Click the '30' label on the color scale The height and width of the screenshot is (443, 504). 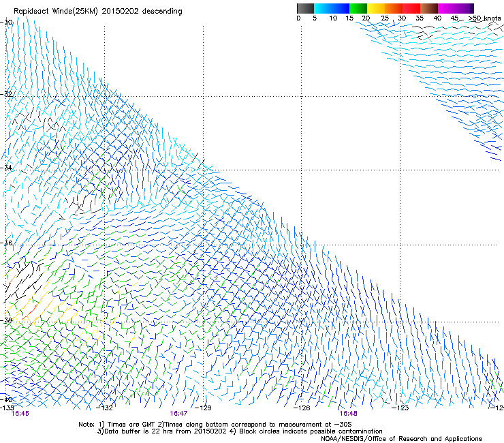(402, 18)
